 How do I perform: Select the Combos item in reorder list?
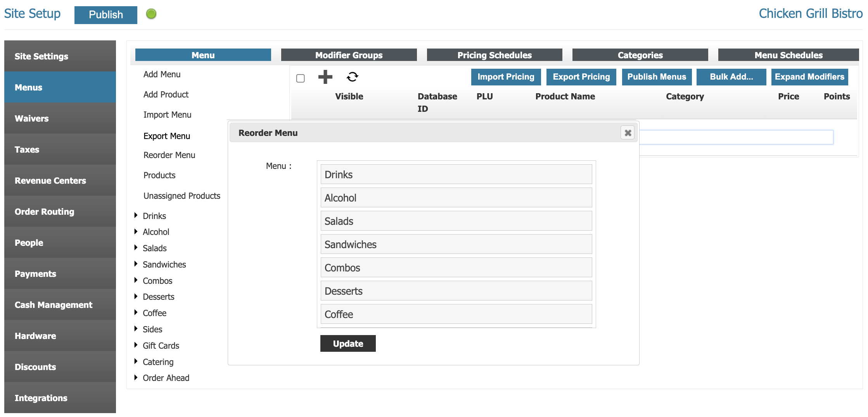456,268
